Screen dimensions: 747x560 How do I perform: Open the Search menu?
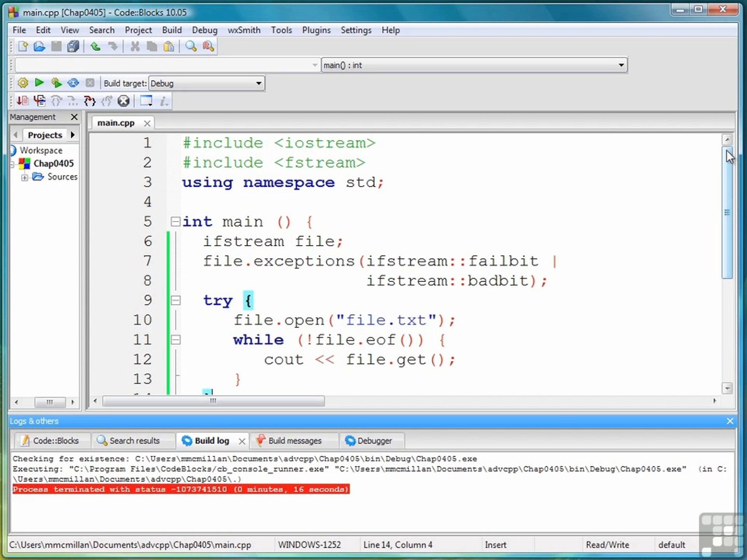(x=102, y=30)
